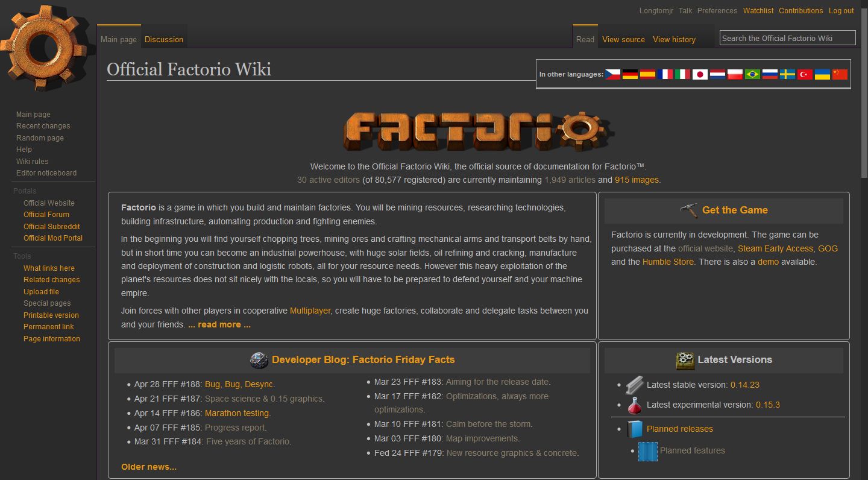Choose the Ukrainian flag language icon
The image size is (868, 480).
tap(822, 74)
